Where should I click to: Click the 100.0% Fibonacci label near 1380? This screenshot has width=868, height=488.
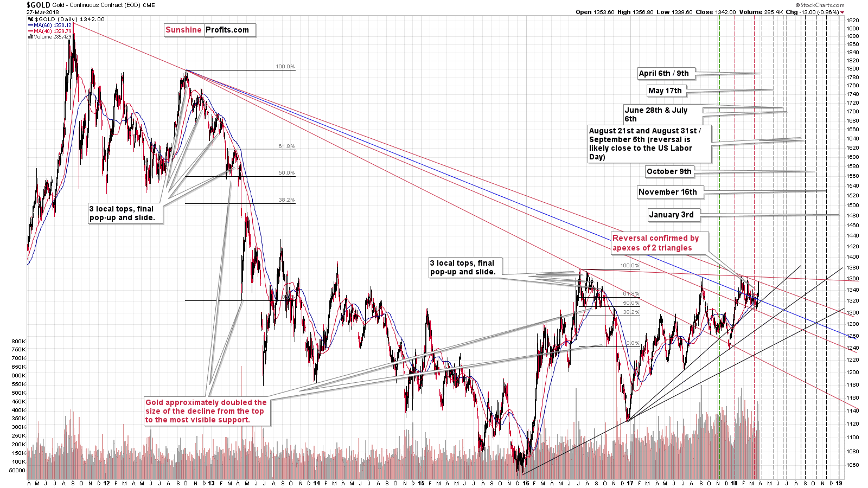coord(630,266)
